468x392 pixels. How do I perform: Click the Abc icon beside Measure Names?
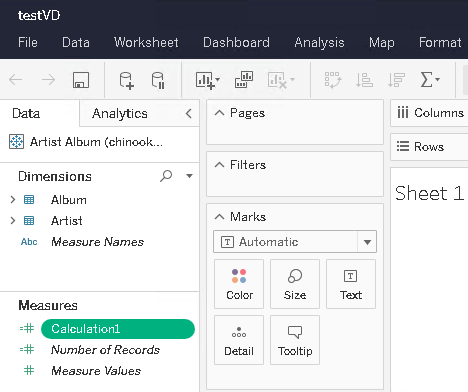[29, 242]
